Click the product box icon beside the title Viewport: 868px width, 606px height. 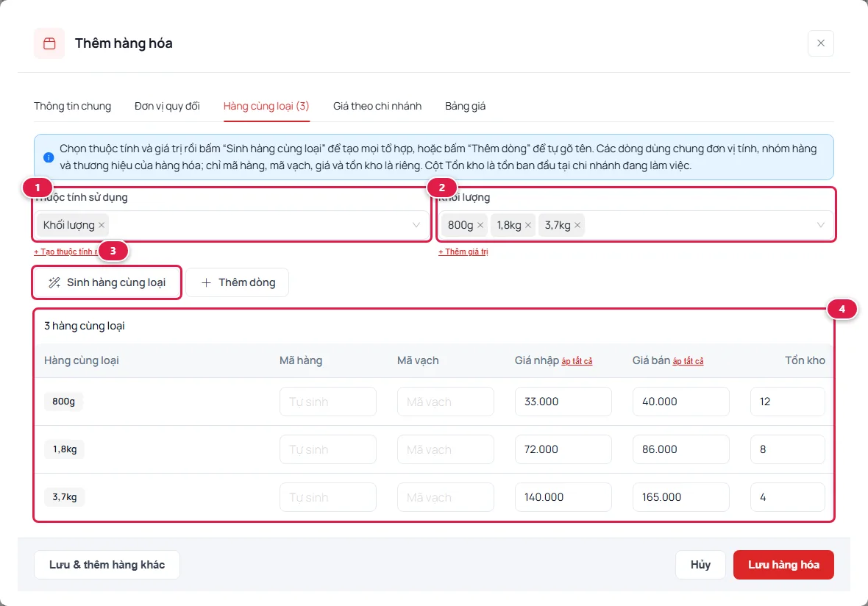(49, 43)
